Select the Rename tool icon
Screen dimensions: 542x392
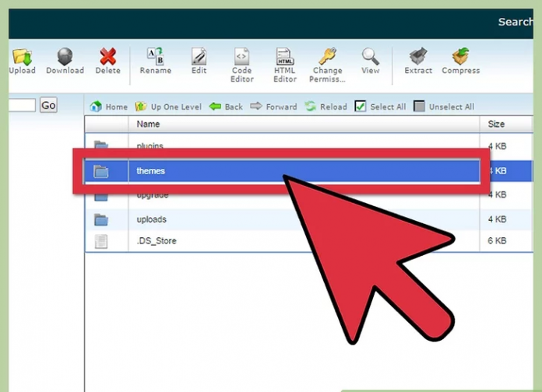click(155, 58)
